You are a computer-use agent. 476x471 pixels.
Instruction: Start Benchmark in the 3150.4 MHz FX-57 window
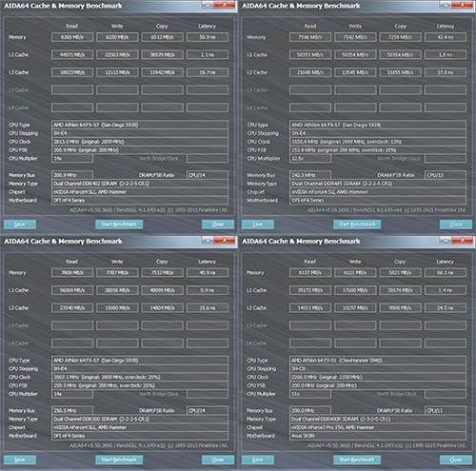point(357,225)
